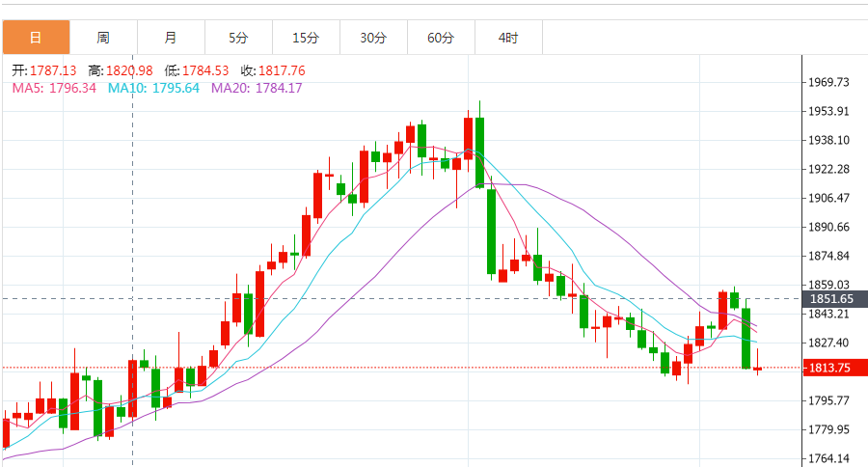The height and width of the screenshot is (467, 868).
Task: Click the 高:1820.98 high price readout
Action: click(x=121, y=70)
